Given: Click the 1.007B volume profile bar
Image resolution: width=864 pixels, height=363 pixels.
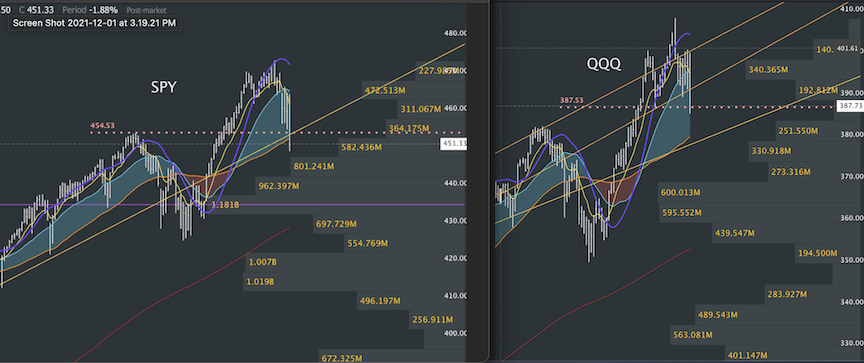Looking at the screenshot, I should (354, 262).
